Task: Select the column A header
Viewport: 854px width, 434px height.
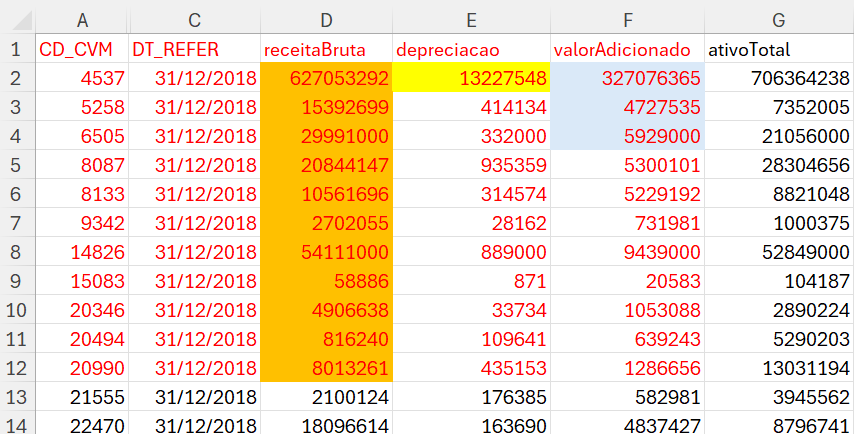Action: tap(81, 19)
